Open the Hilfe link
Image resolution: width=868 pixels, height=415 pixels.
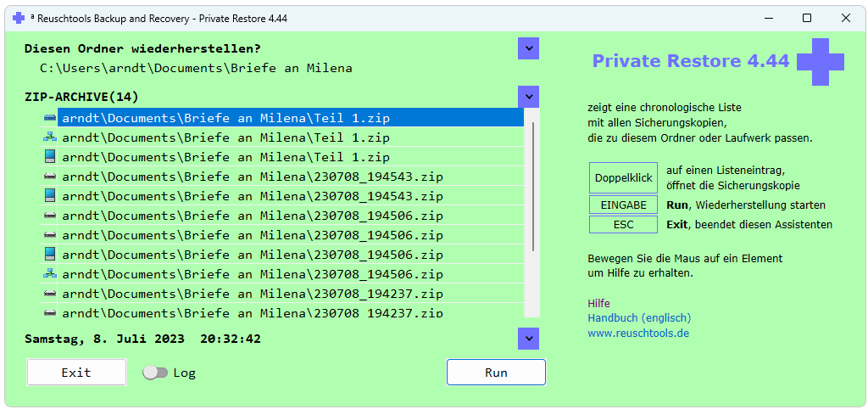(598, 303)
